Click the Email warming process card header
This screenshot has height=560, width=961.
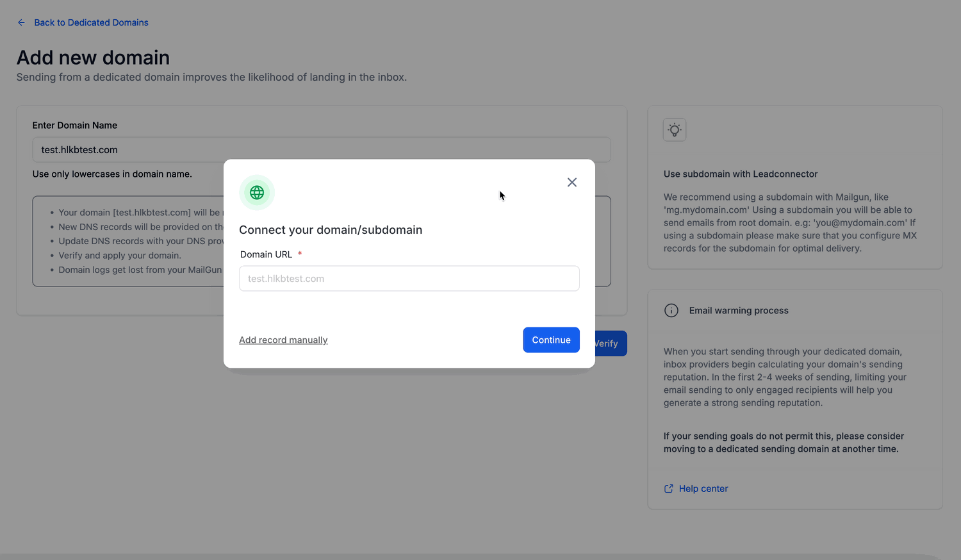738,310
